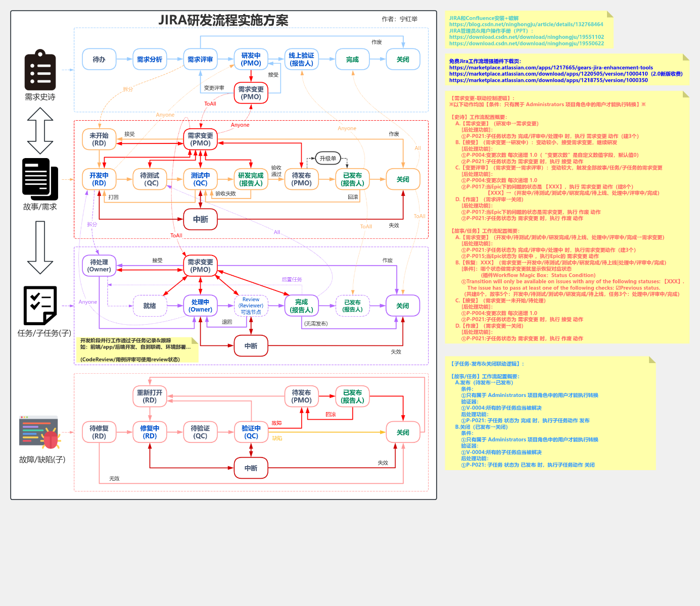The image size is (700, 606).
Task: Click the (无需发布) label
Action: [316, 324]
